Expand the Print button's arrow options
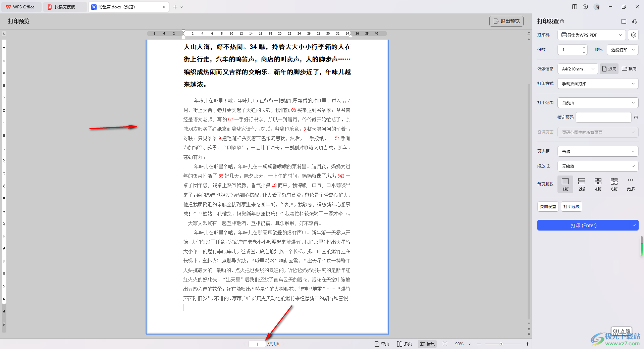The image size is (644, 349). (x=634, y=226)
